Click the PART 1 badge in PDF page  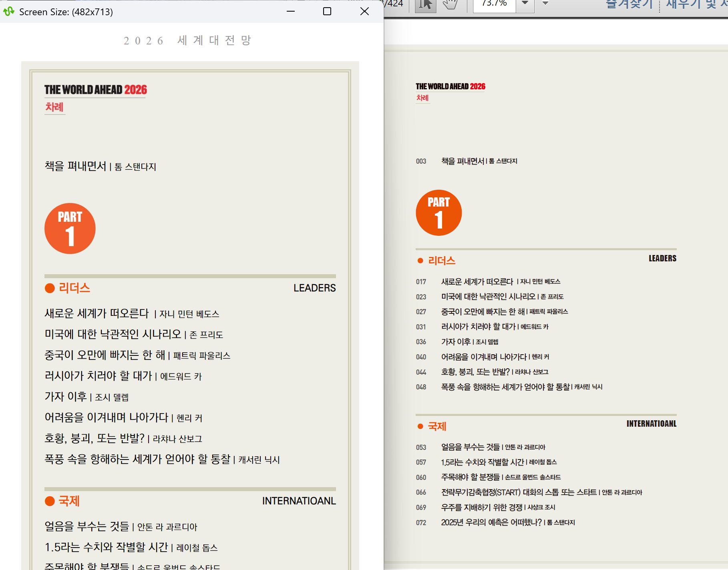pyautogui.click(x=439, y=213)
